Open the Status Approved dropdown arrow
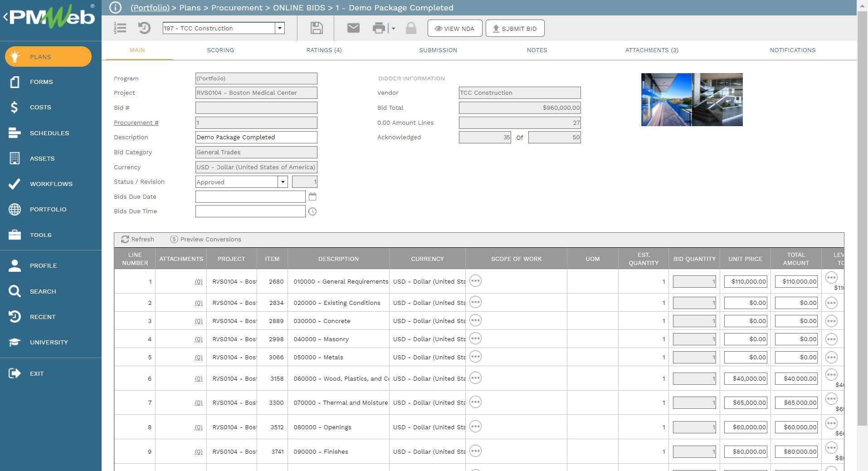The width and height of the screenshot is (868, 471). click(x=283, y=182)
